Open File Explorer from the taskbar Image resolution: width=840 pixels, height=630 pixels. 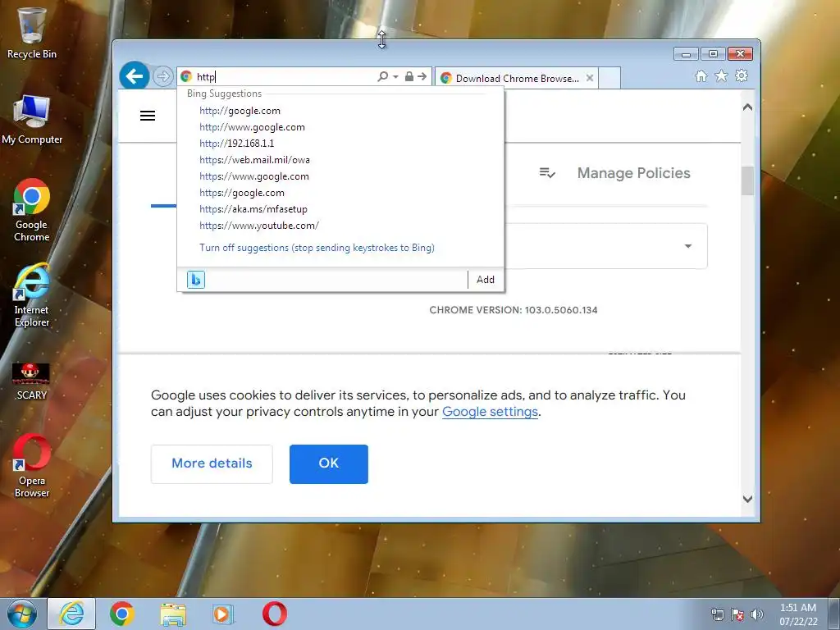click(173, 614)
